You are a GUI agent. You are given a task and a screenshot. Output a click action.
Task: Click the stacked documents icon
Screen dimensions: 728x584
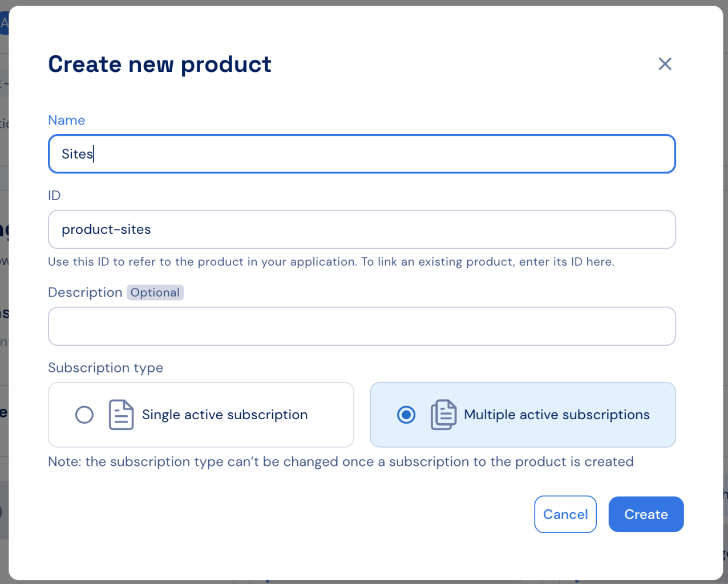443,415
